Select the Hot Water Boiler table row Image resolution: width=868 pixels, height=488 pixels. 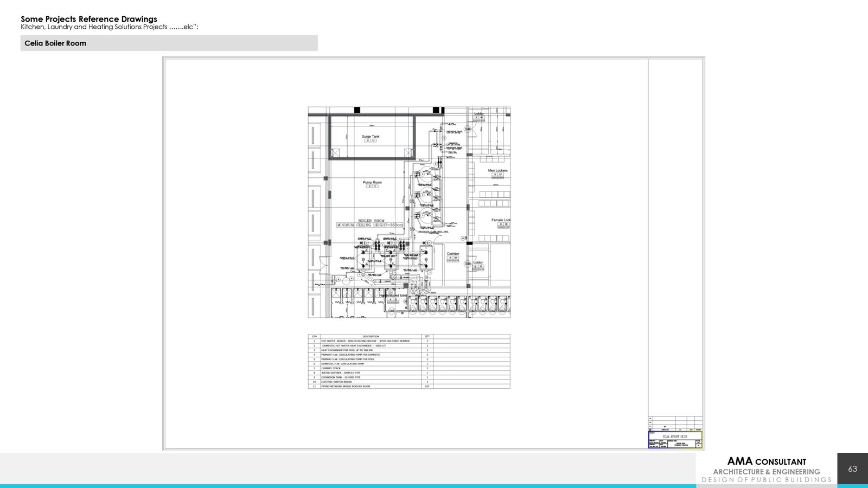pyautogui.click(x=365, y=341)
